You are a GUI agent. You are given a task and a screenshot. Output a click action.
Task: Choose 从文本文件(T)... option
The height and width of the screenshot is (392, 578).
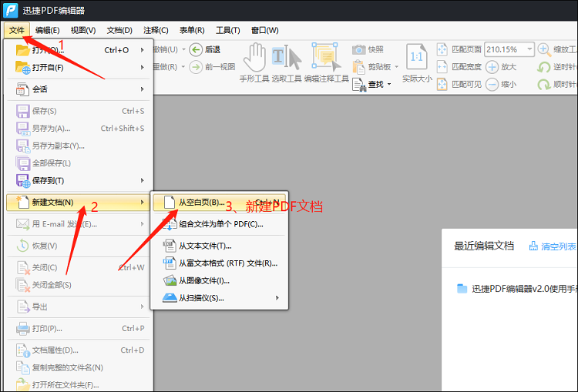[x=220, y=246]
